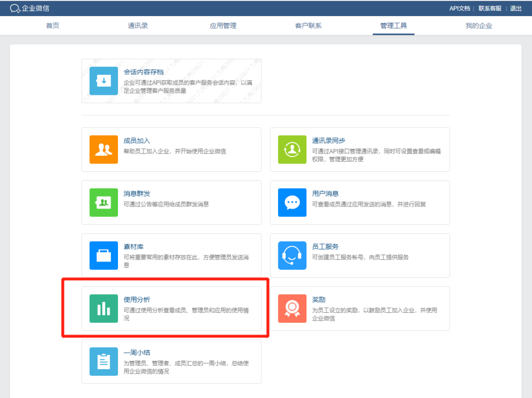Click description 可查看成员通过应用发送的消息，并进行回复
Image resolution: width=532 pixels, height=398 pixels.
[x=369, y=204]
